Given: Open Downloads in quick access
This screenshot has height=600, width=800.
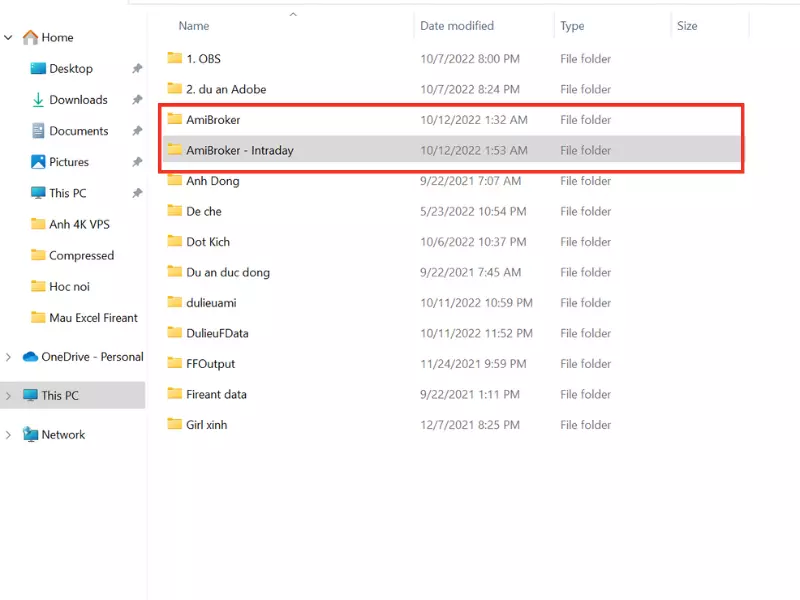Looking at the screenshot, I should coord(78,99).
